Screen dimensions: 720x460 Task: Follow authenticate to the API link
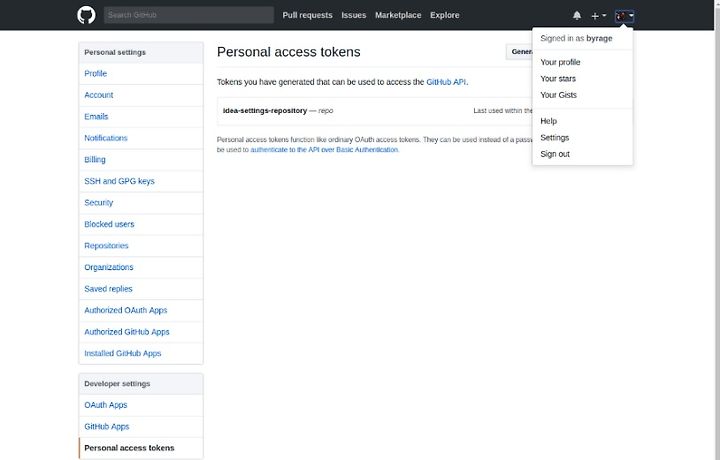coord(324,150)
